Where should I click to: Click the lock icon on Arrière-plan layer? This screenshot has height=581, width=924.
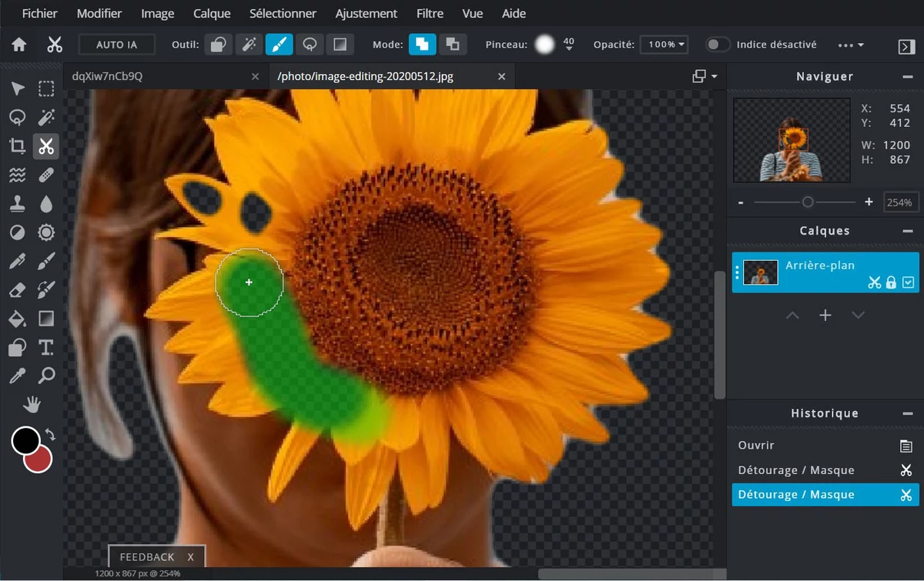point(891,282)
